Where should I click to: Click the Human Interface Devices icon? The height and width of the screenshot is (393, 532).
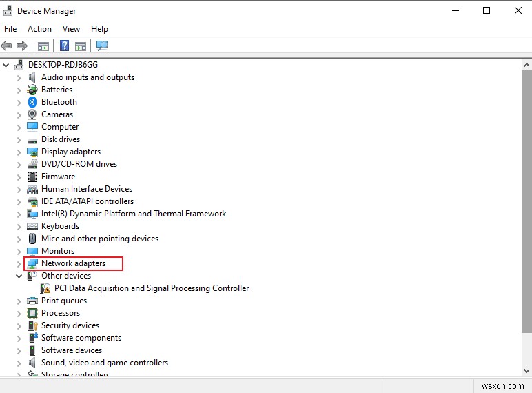[32, 189]
